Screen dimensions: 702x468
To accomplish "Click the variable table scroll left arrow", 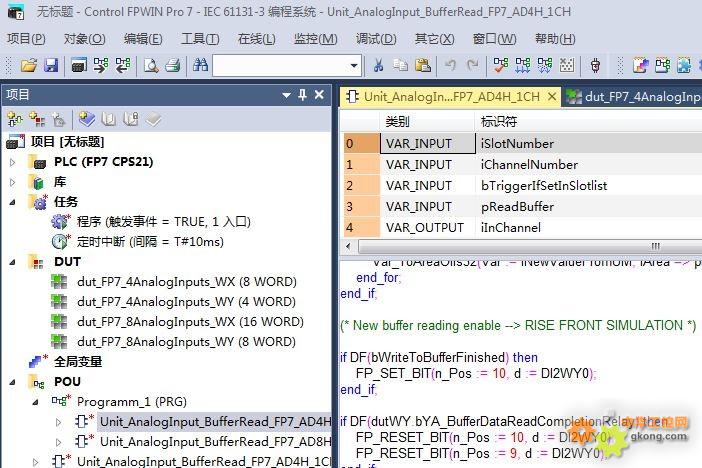I will click(349, 246).
